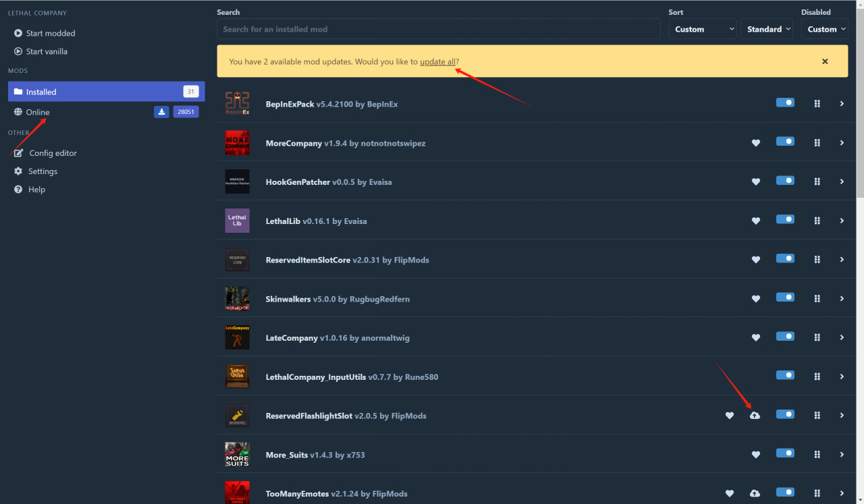Expand the HookGenPatcher row chevron
This screenshot has height=504, width=864.
click(x=842, y=181)
